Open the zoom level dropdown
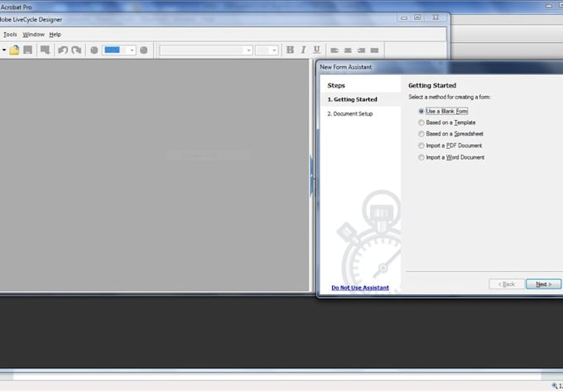 coord(132,50)
